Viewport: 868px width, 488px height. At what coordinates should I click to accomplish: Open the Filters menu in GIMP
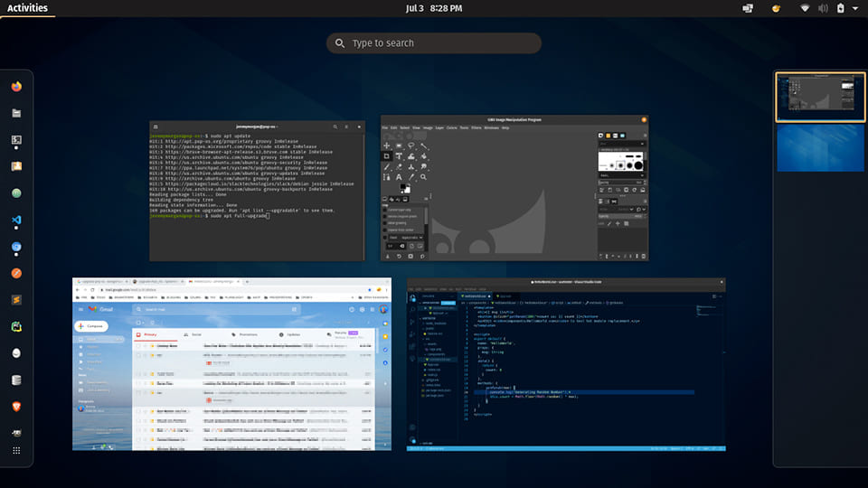click(476, 127)
